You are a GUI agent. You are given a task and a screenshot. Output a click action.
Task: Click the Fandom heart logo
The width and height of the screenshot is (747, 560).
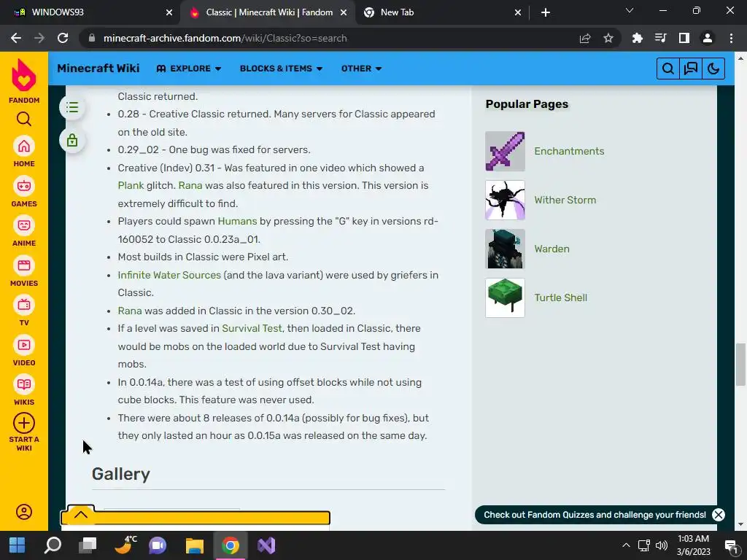pyautogui.click(x=24, y=75)
